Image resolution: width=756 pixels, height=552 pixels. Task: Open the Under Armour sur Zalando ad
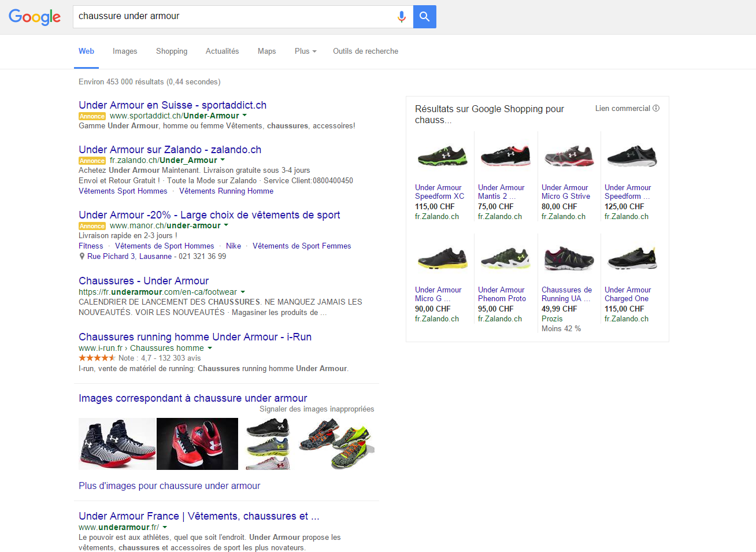[170, 150]
